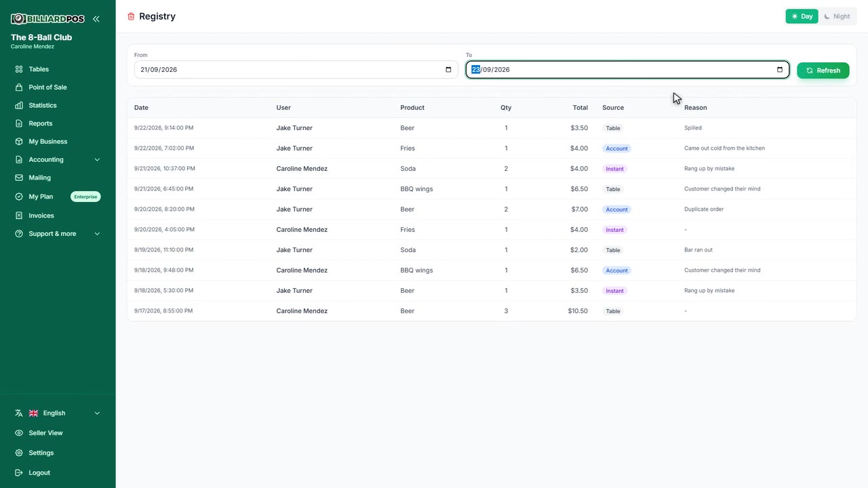
Task: Switch to Night mode
Action: 837,16
